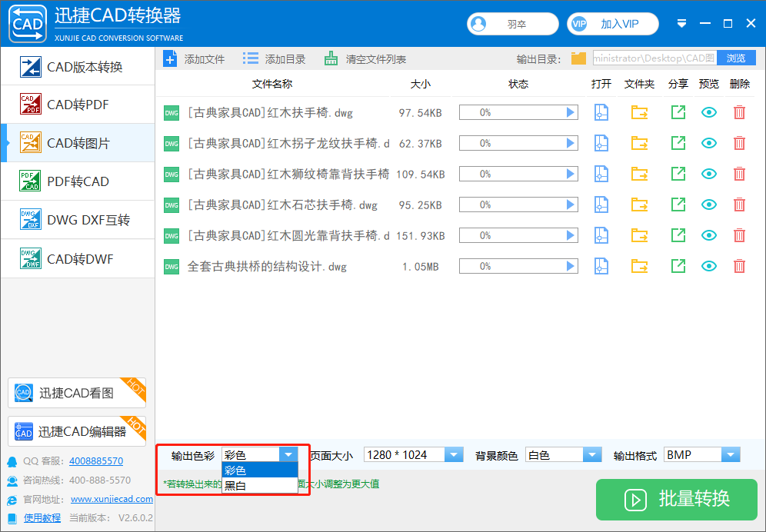
Task: Choose 黑白 in the output color list
Action: [x=260, y=486]
